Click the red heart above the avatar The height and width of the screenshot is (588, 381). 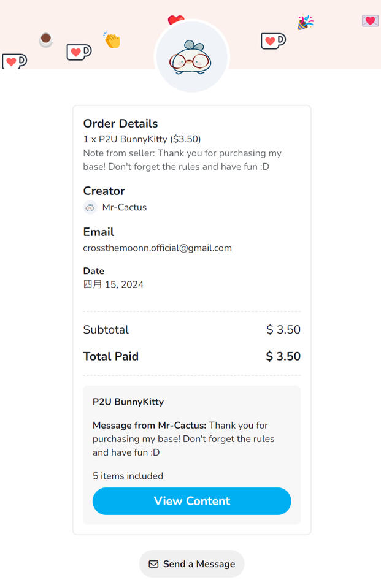[x=176, y=20]
